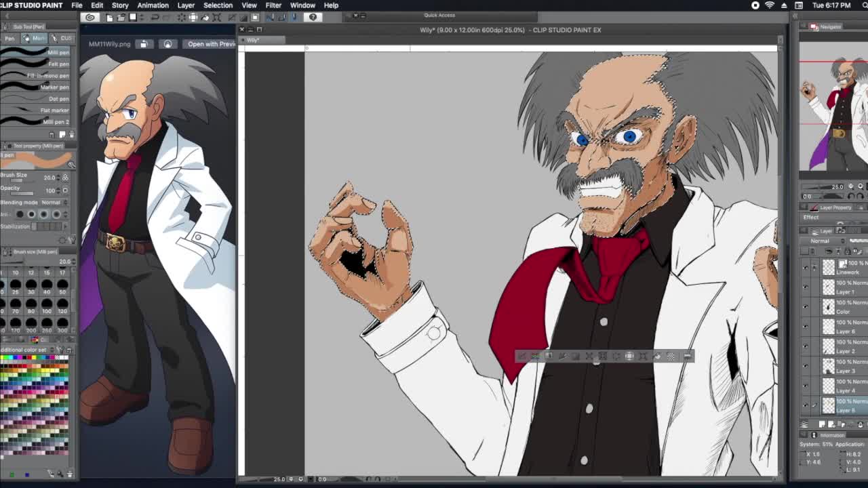868x488 pixels.
Task: Click the Help question mark icon
Action: (313, 17)
